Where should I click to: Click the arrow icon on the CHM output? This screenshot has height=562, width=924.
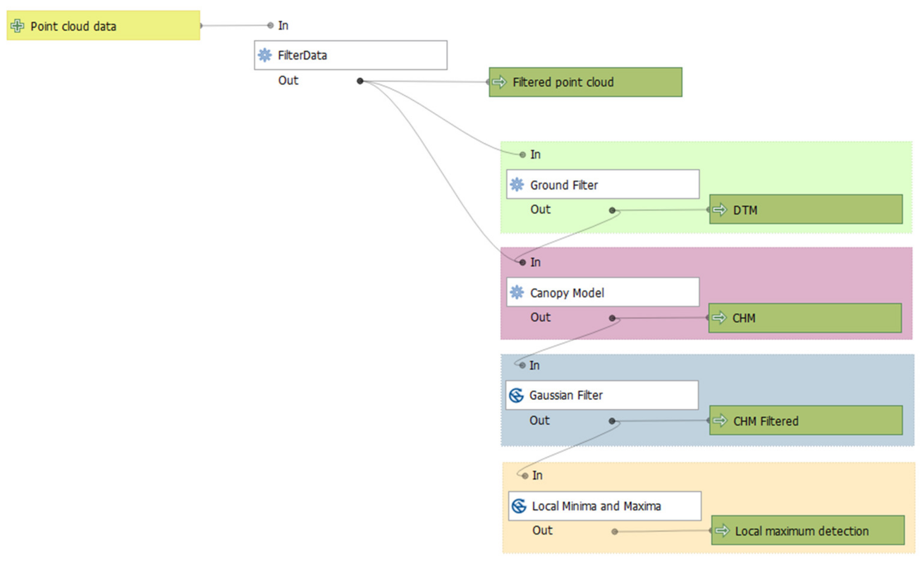pyautogui.click(x=719, y=318)
